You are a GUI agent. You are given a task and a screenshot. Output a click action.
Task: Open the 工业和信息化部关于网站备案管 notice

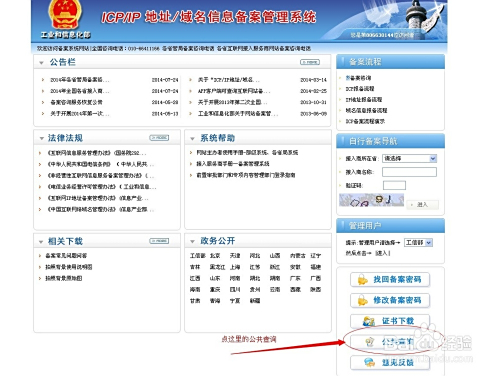[x=238, y=114]
